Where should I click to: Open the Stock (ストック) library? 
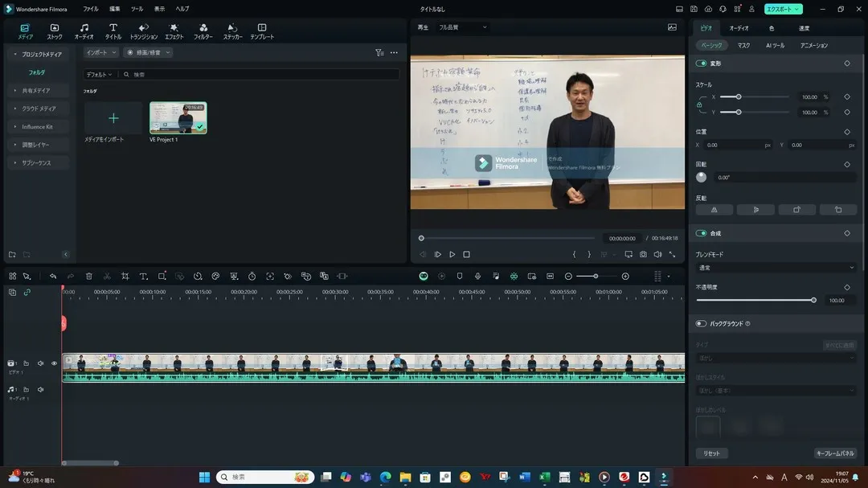tap(55, 31)
